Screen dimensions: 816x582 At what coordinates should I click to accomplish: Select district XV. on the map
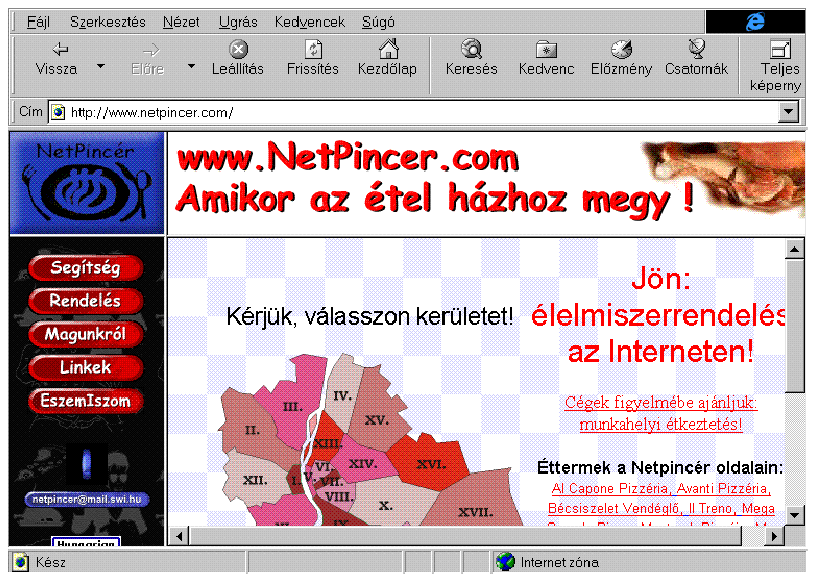[x=377, y=420]
